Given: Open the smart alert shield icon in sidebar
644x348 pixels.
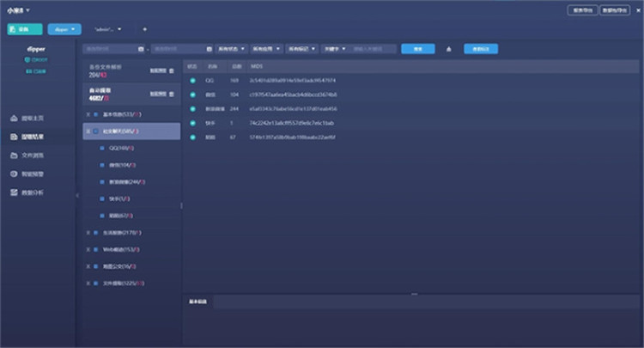Looking at the screenshot, I should [14, 174].
